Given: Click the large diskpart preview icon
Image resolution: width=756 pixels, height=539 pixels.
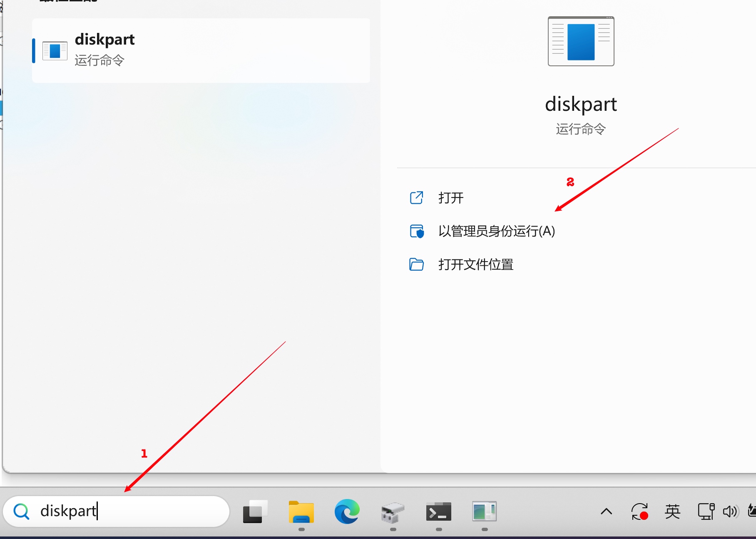Looking at the screenshot, I should (x=581, y=41).
